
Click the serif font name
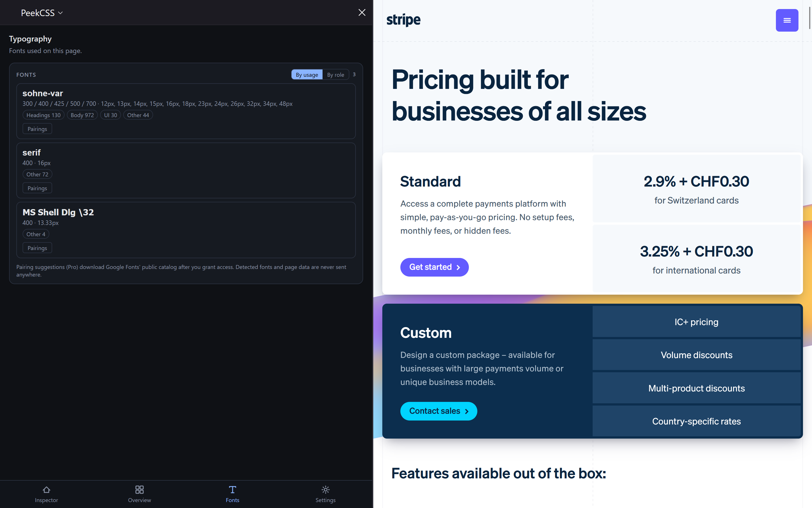32,152
